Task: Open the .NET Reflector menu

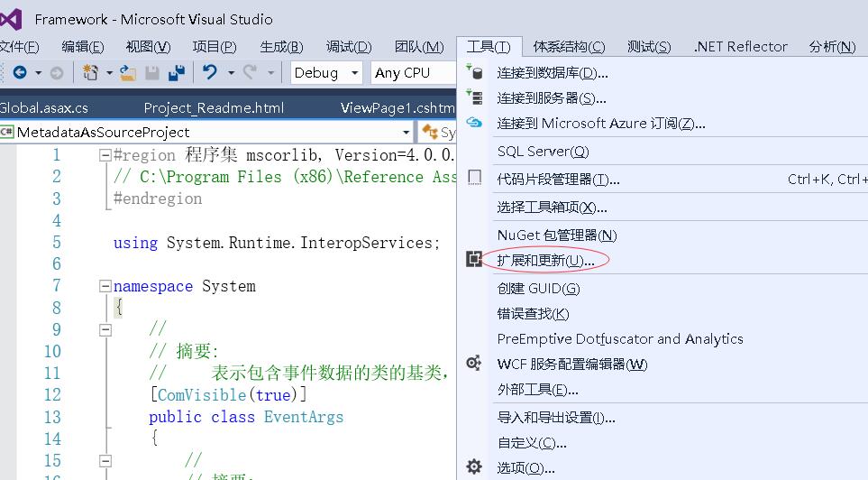Action: pyautogui.click(x=740, y=47)
